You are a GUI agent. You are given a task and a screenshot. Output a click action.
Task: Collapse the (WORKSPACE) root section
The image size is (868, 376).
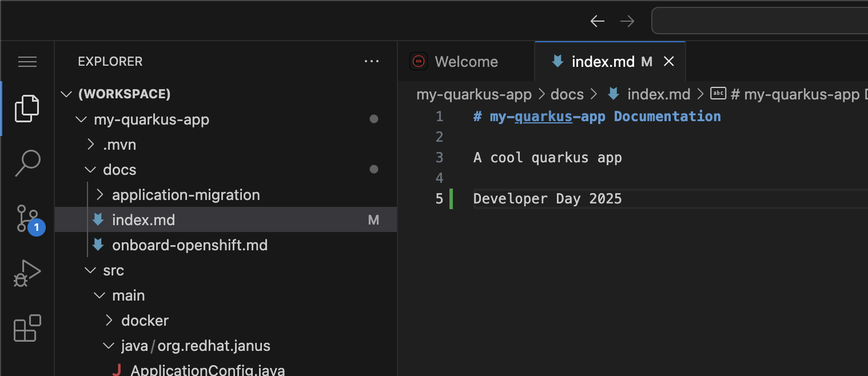pos(67,94)
